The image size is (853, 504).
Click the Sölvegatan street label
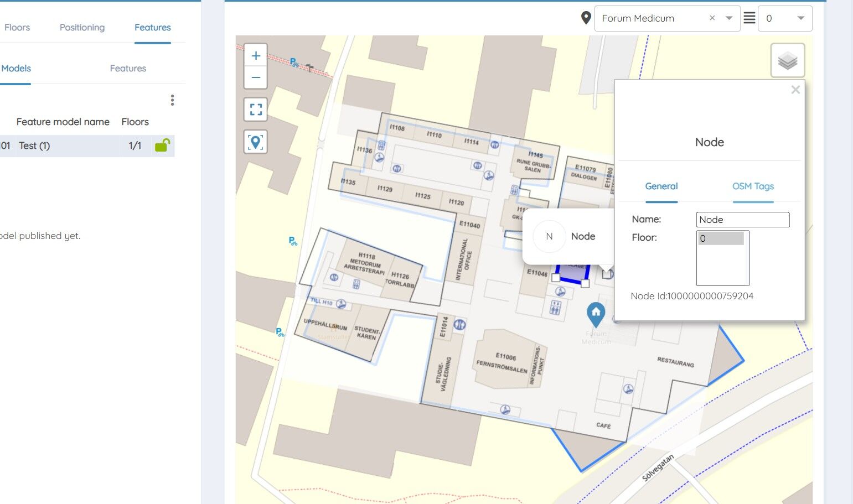(658, 467)
